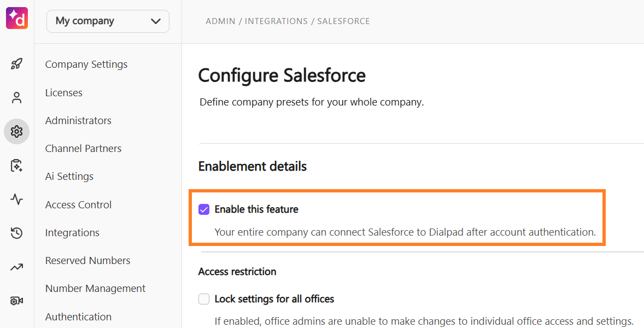Open Number Management in the side menu

[x=95, y=289]
